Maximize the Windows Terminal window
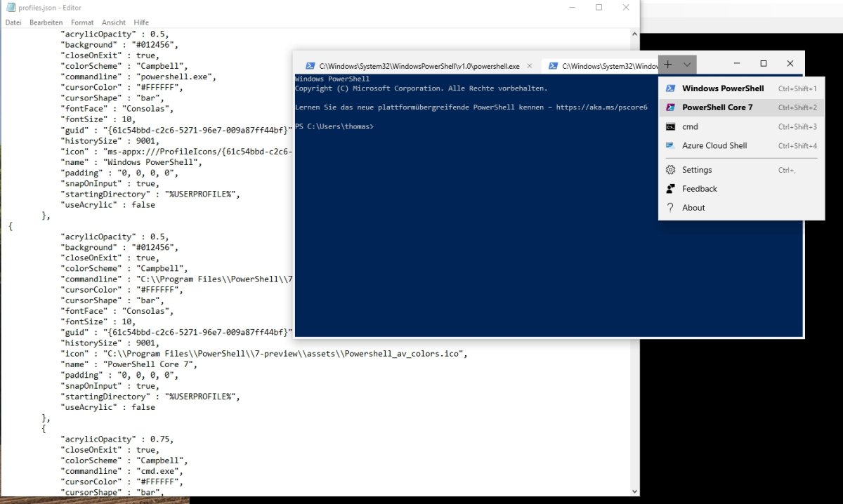 click(764, 64)
